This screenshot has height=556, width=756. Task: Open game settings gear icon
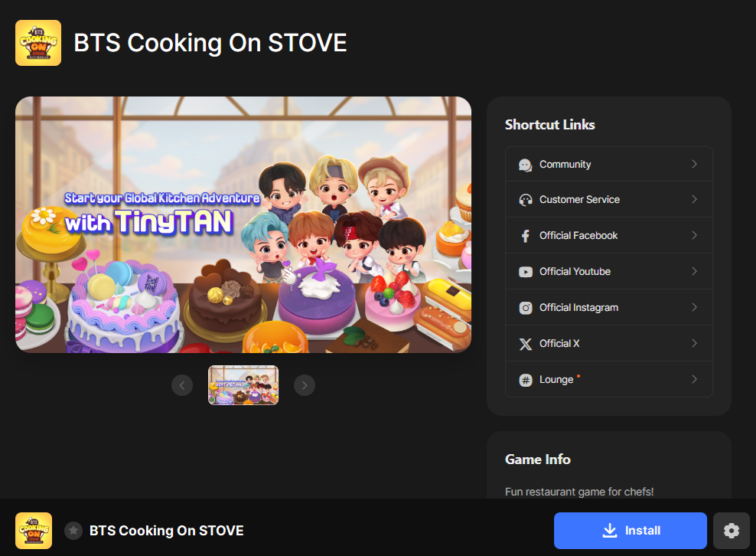732,531
